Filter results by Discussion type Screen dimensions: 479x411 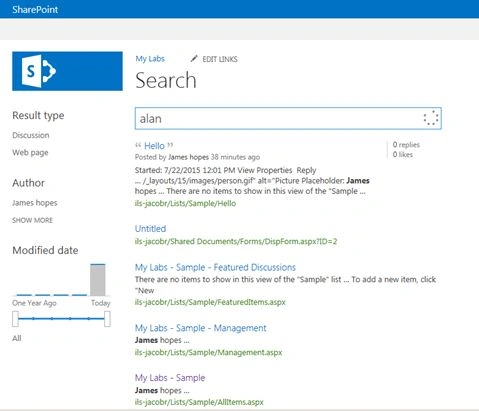pos(31,135)
